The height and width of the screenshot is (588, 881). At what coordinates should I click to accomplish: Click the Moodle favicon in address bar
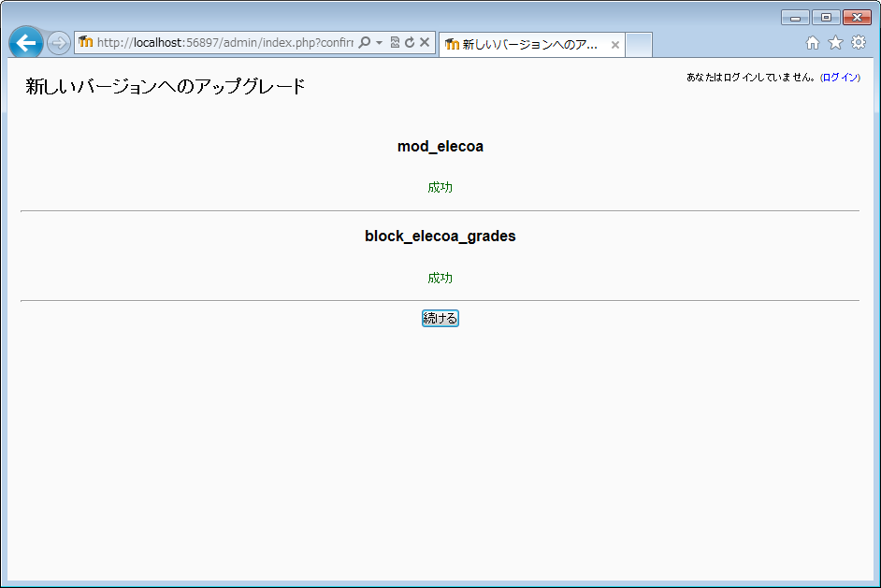coord(86,42)
